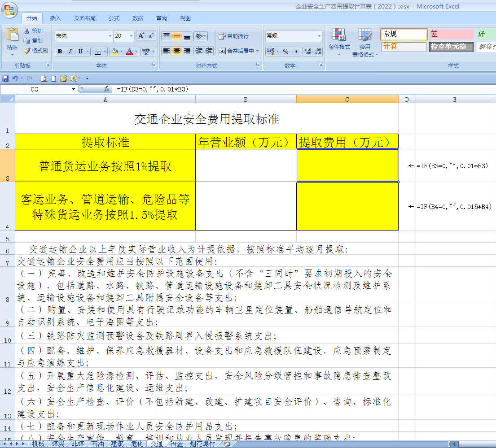496x448 pixels.
Task: Open the 套用表格格式 table format menu
Action: coord(365,42)
